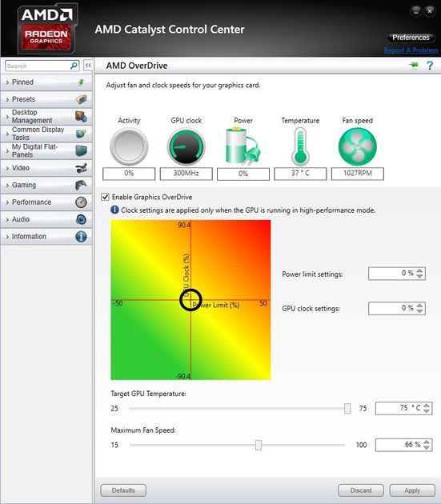Expand the Presets section
441x504 pixels.
point(46,99)
